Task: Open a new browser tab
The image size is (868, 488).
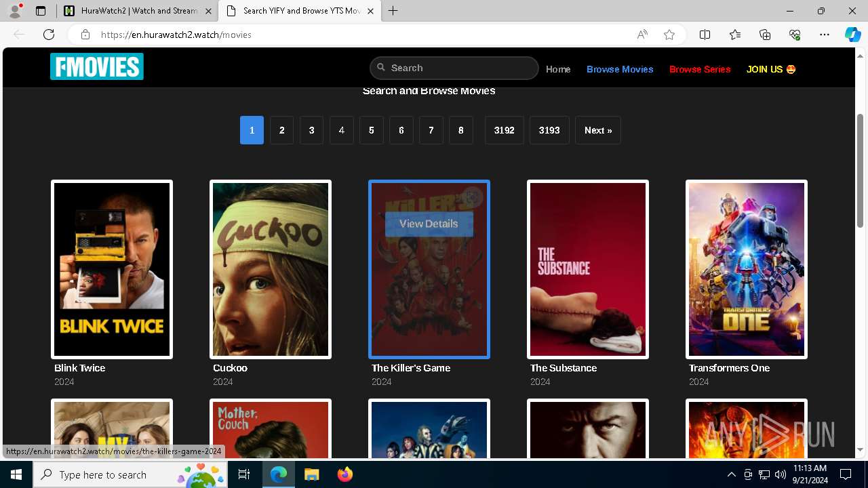Action: (x=393, y=11)
